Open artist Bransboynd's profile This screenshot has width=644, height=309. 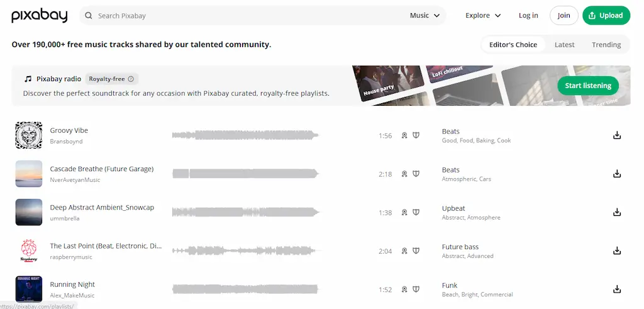click(x=66, y=142)
